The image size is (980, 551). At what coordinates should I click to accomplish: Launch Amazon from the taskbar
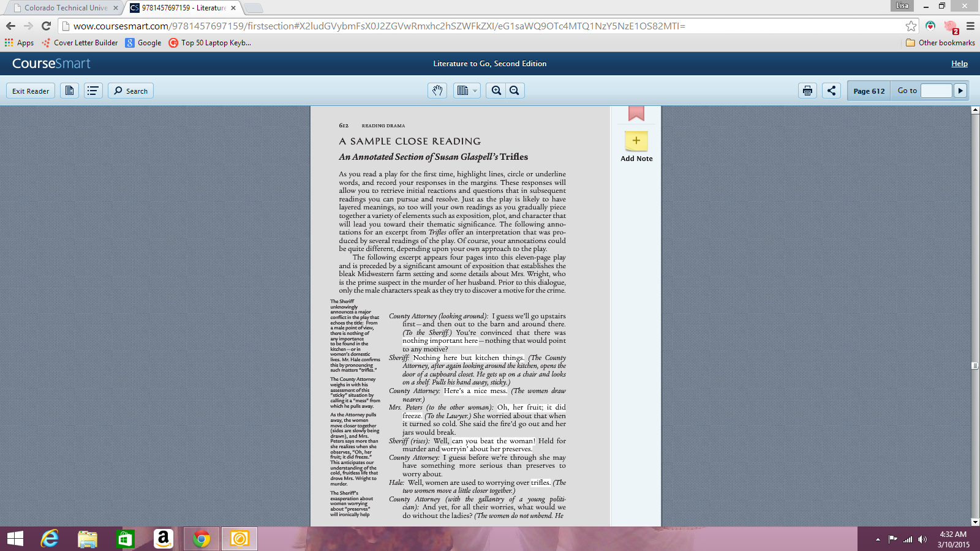point(163,539)
